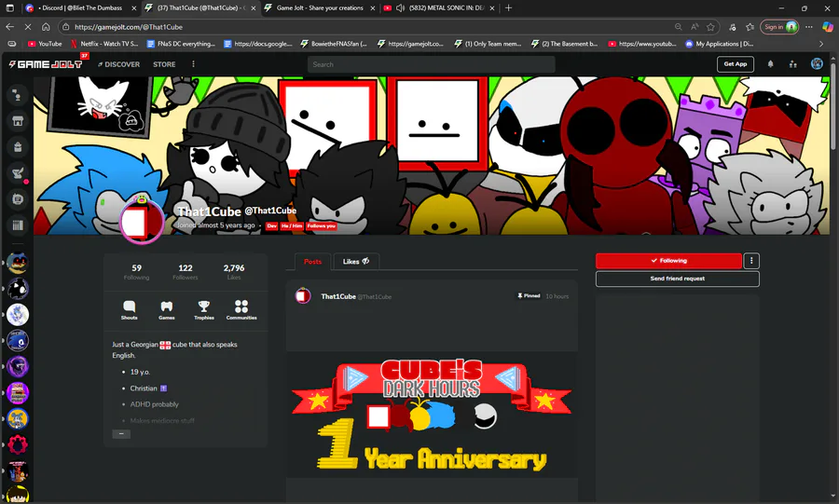Viewport: 839px width, 504px height.
Task: Open the red flower community in sidebar
Action: [x=18, y=444]
